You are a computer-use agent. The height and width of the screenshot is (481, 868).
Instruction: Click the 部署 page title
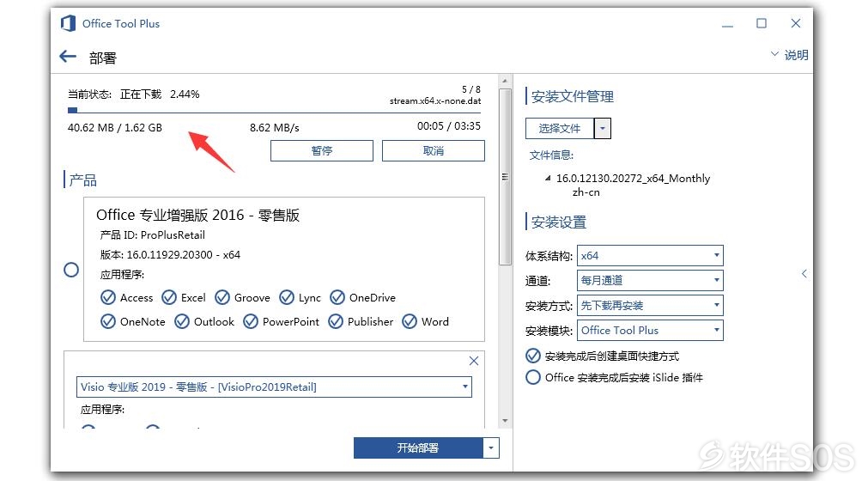pyautogui.click(x=103, y=58)
